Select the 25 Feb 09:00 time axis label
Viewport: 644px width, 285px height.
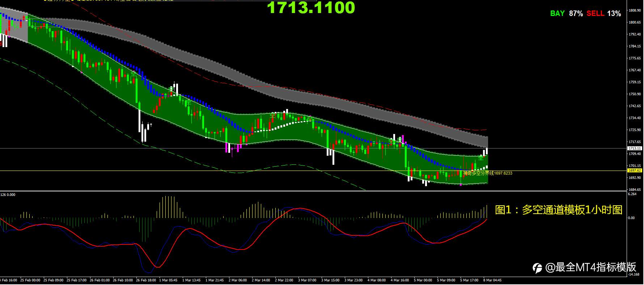coord(54,280)
